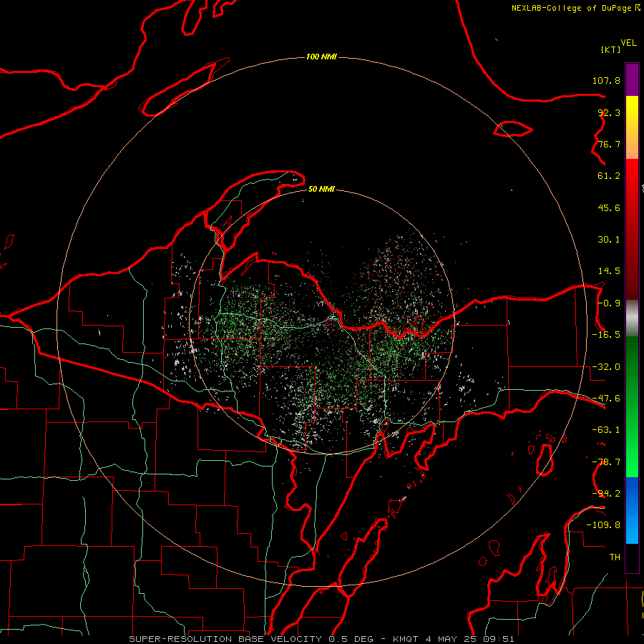Viewport: 644px width, 644px height.
Task: Click the -94.2 velocity scale value
Action: pos(606,494)
